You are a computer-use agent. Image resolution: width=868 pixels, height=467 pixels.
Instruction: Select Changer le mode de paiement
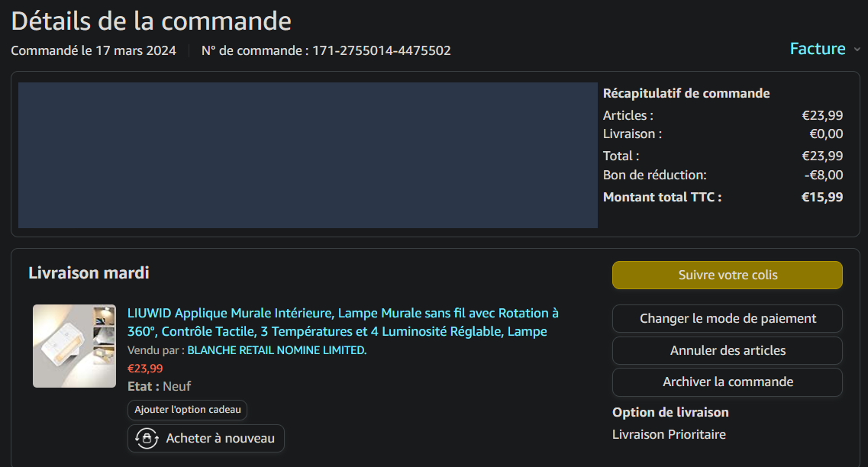click(x=727, y=319)
